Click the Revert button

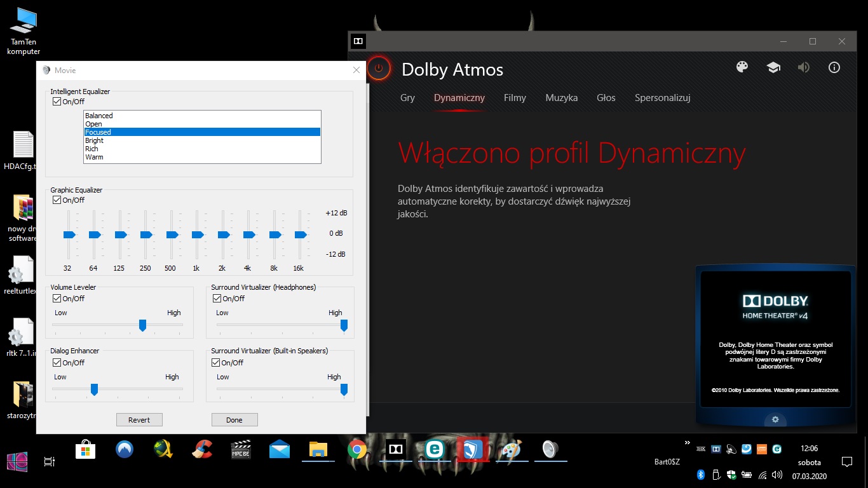139,420
